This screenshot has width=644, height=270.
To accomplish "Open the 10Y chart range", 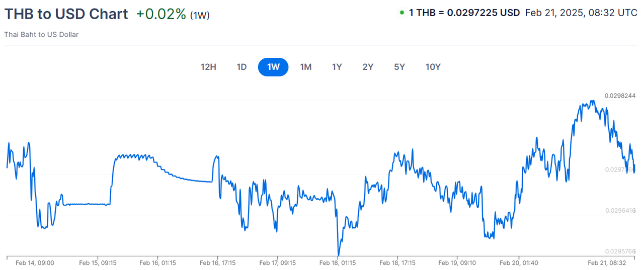I will click(x=433, y=67).
